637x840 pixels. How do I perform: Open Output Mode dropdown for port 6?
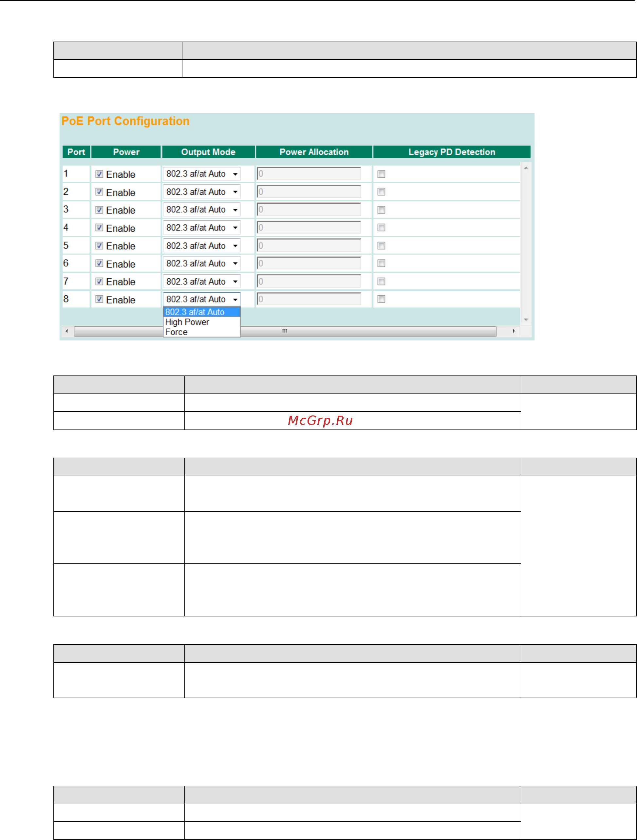point(202,263)
